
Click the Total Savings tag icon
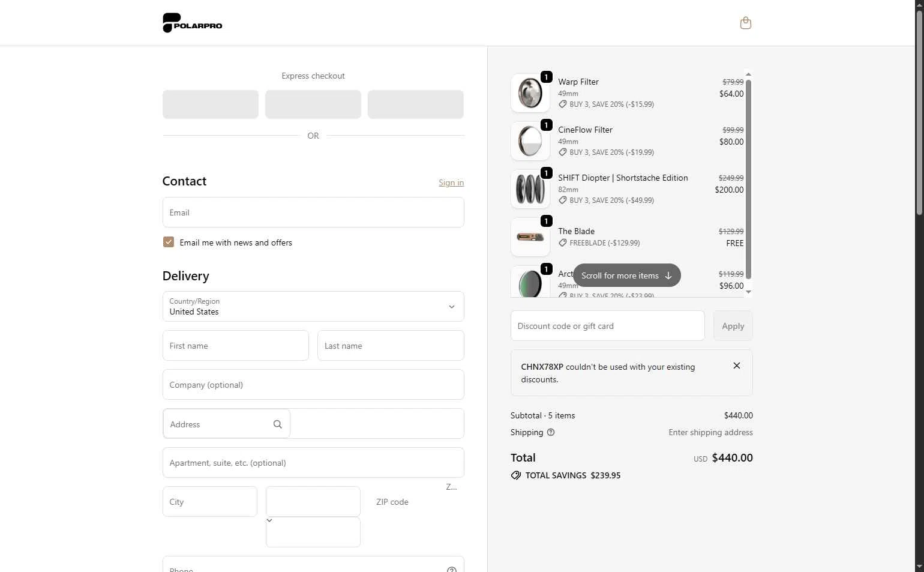(515, 475)
